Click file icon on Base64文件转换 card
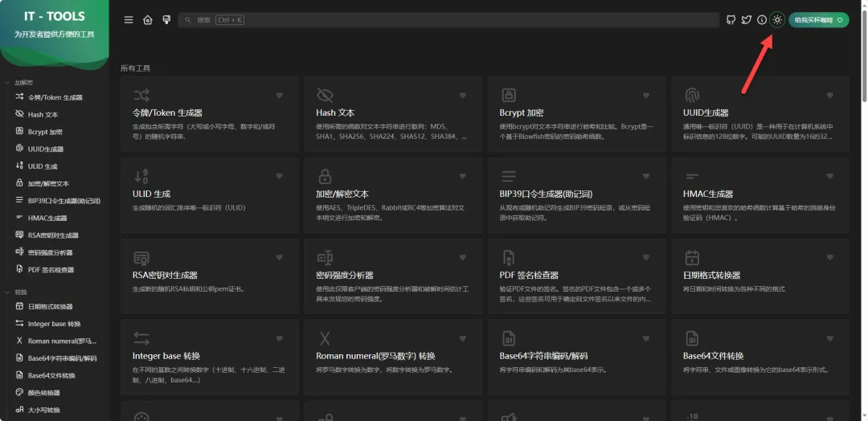The width and height of the screenshot is (868, 421). point(692,338)
